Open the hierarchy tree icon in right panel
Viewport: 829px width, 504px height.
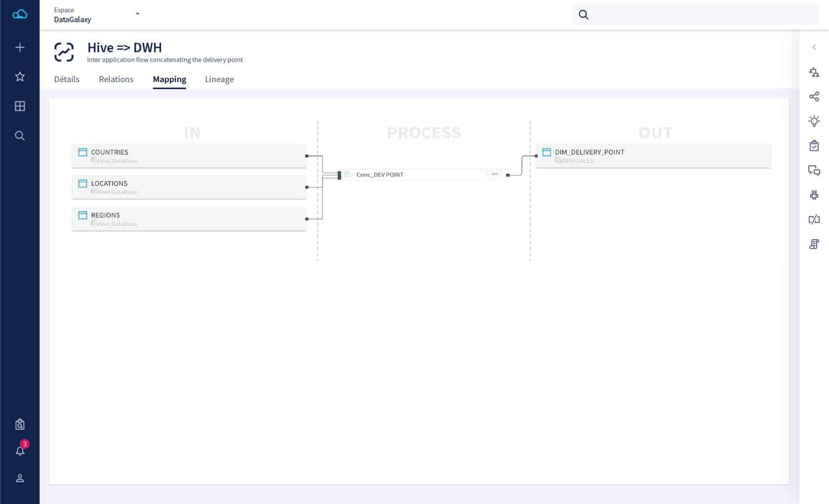814,72
